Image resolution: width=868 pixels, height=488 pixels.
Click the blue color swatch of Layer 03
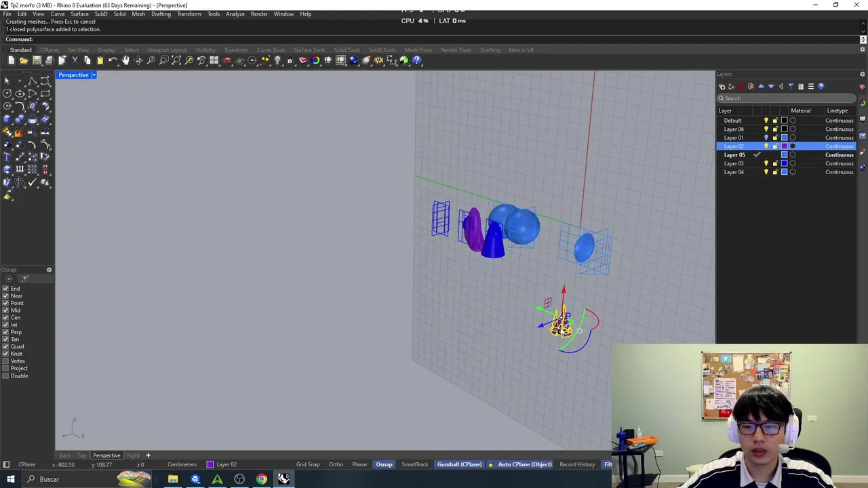click(784, 163)
